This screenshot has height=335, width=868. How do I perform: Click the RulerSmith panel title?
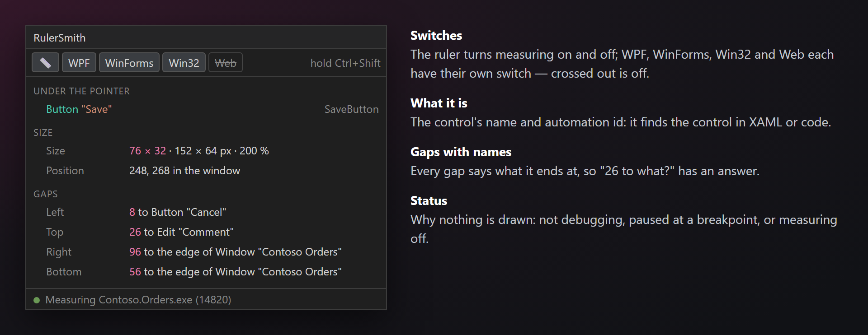[x=60, y=38]
